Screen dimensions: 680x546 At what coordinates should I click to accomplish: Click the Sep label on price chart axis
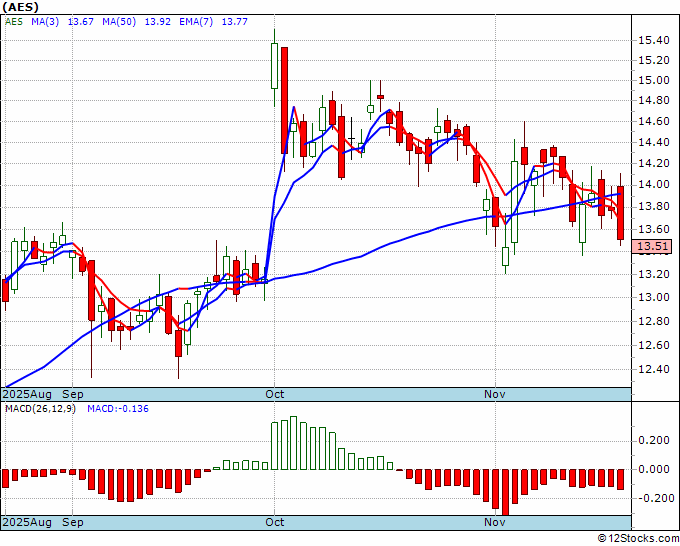(x=73, y=394)
